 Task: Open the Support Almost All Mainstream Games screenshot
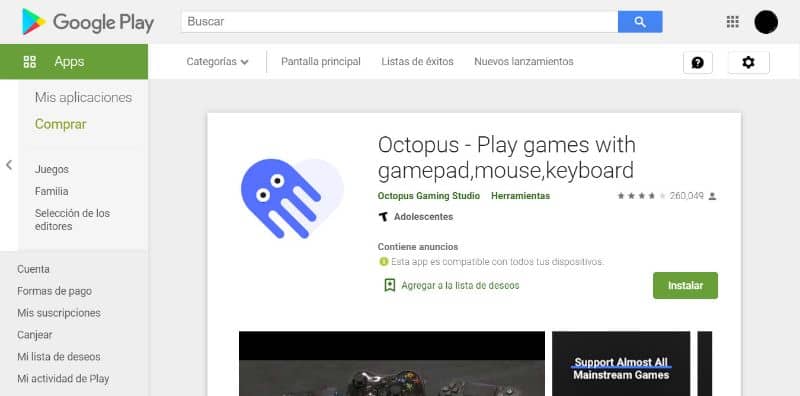621,363
